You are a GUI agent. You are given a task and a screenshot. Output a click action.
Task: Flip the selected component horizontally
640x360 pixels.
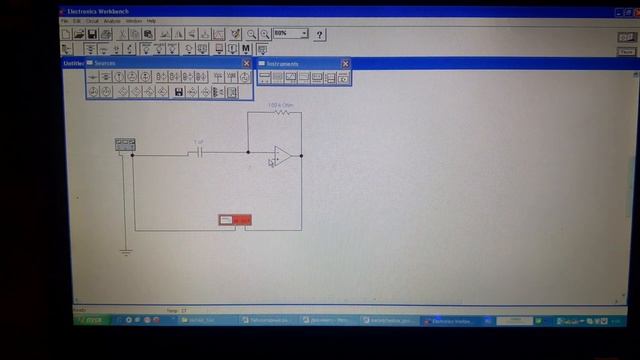178,34
